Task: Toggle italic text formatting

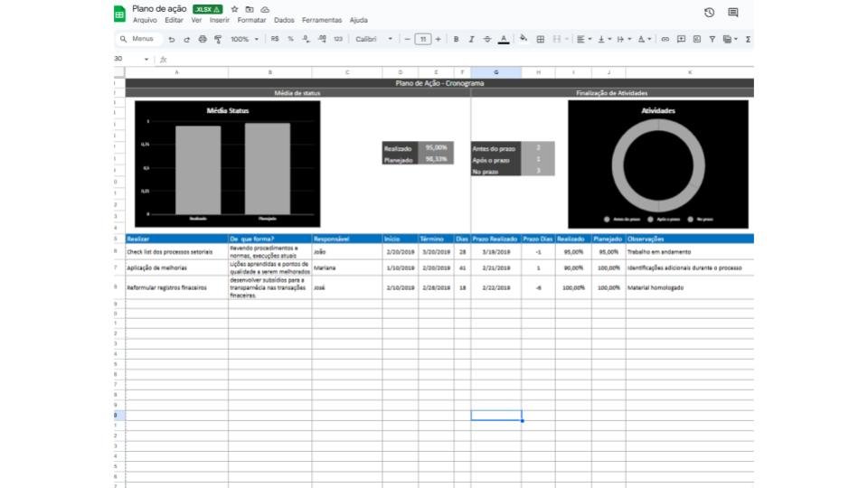Action: click(471, 40)
